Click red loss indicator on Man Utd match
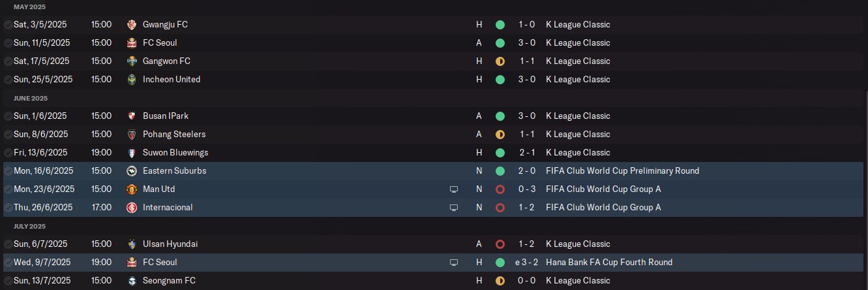This screenshot has width=868, height=290. [500, 189]
